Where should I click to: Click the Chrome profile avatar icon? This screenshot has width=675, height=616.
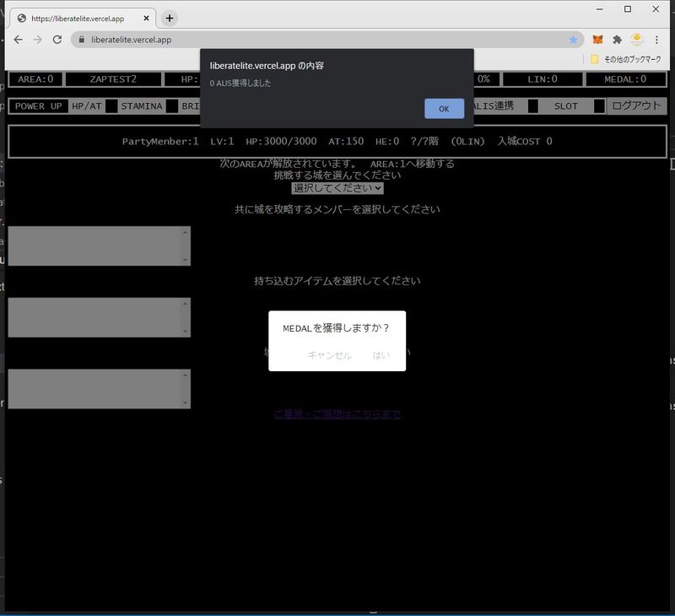pyautogui.click(x=638, y=40)
